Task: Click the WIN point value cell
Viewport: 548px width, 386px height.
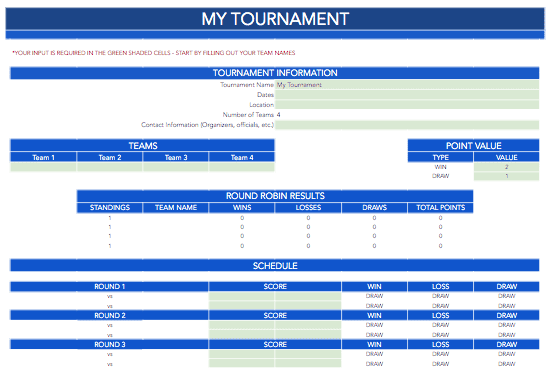Action: [506, 167]
